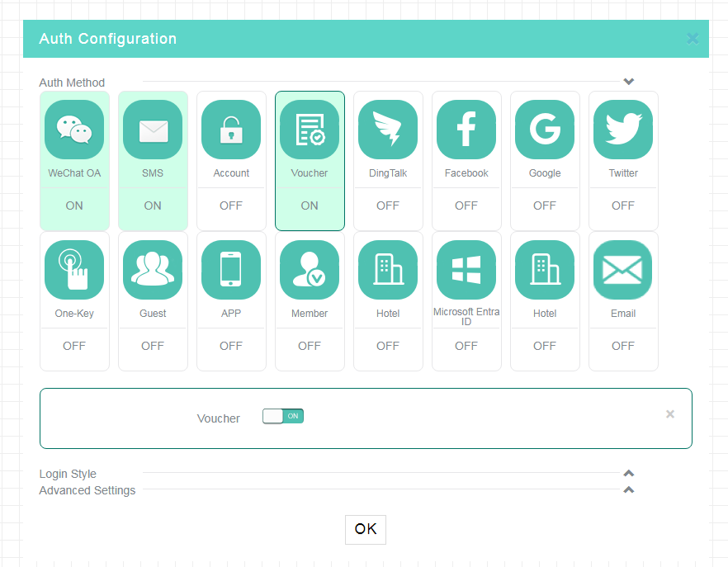Viewport: 728px width, 567px height.
Task: Click the SMS envelope icon
Action: pos(153,130)
